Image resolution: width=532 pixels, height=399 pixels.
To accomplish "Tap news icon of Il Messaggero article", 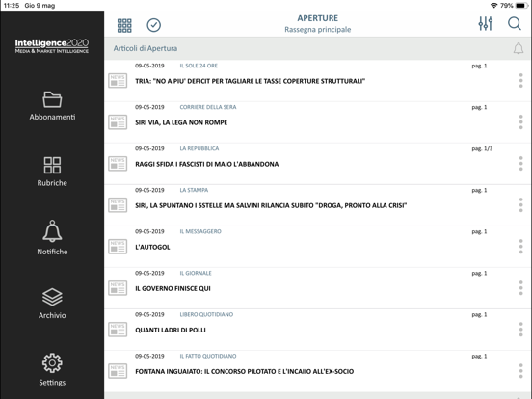I will click(118, 247).
